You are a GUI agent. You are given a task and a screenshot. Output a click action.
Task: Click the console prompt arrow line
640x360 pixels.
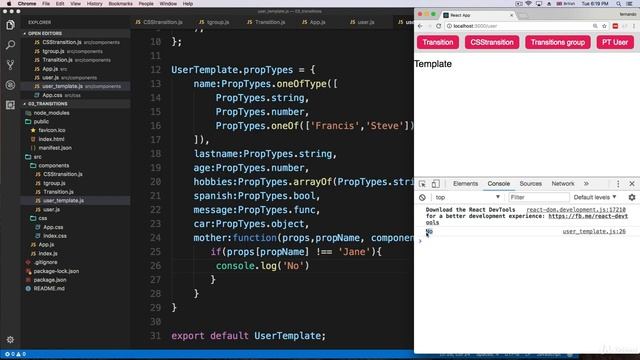tap(420, 241)
